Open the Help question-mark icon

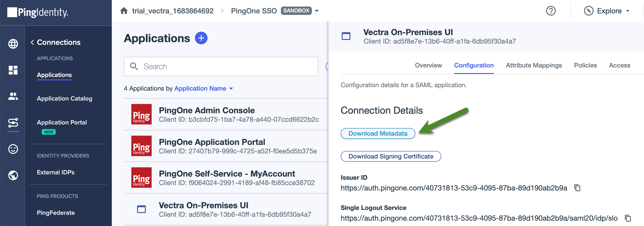551,11
